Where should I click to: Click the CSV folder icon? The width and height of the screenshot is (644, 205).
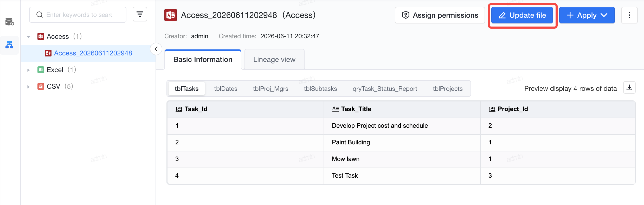coord(41,86)
